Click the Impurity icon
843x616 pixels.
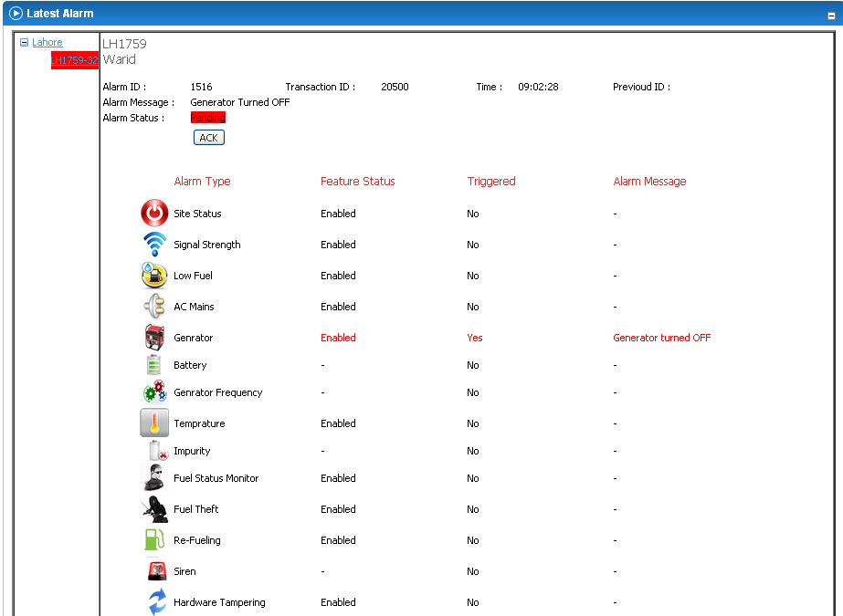(x=157, y=451)
